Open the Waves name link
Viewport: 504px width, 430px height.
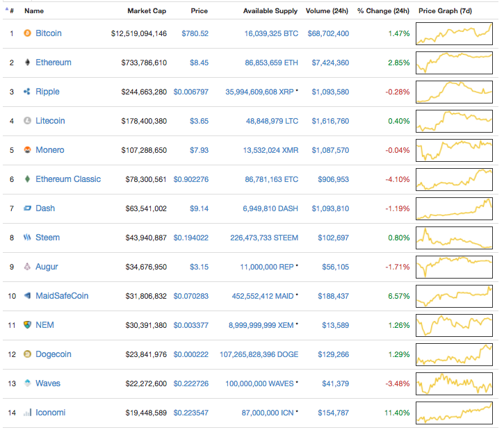click(48, 383)
